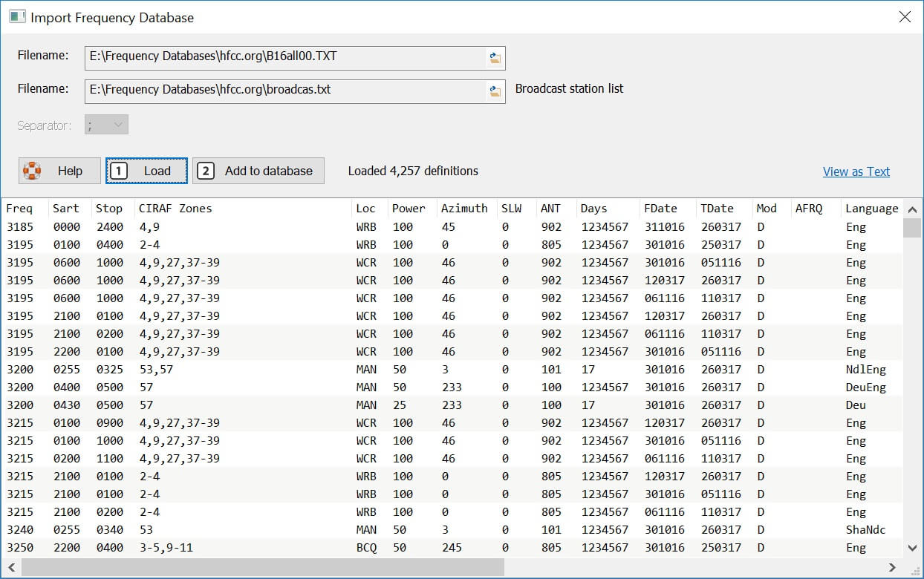The width and height of the screenshot is (924, 579).
Task: Close the Import Frequency Database dialog
Action: [x=905, y=16]
